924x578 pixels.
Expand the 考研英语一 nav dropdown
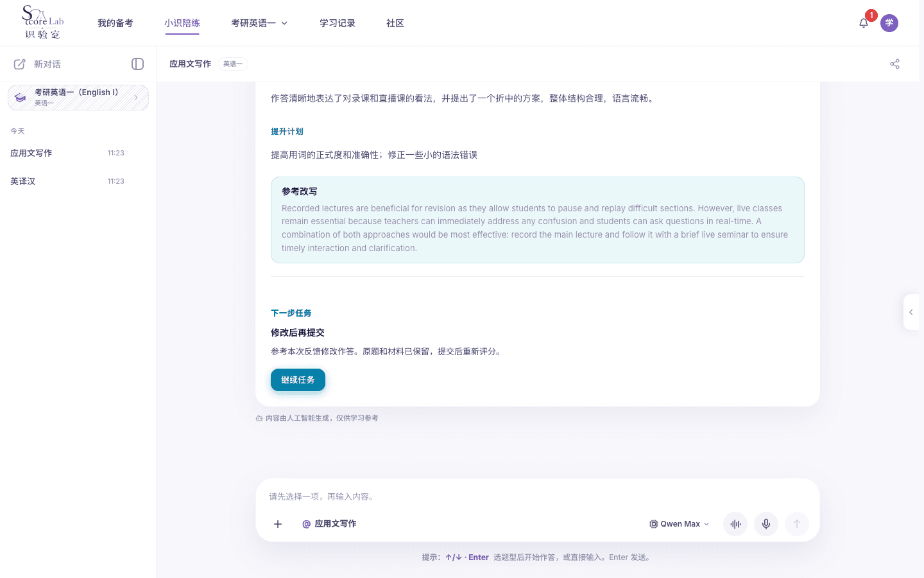(x=259, y=23)
